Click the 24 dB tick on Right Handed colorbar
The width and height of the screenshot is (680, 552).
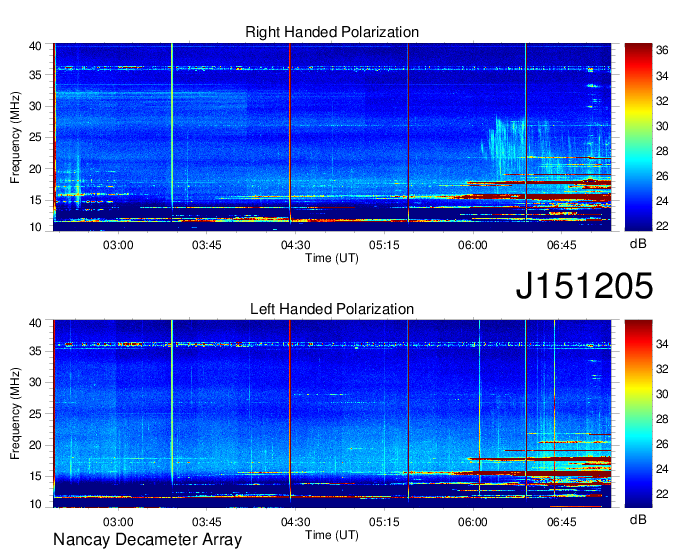point(662,201)
